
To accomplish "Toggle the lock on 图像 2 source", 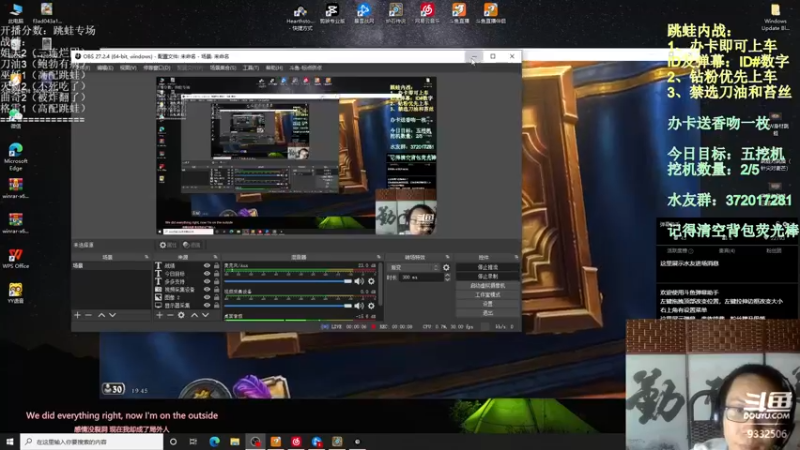I will tap(217, 297).
